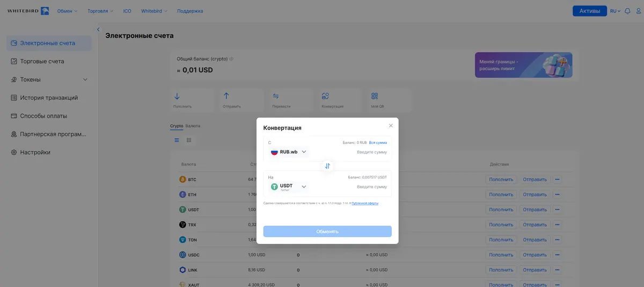The width and height of the screenshot is (644, 287).
Task: Open more actions menu for TON row
Action: click(x=557, y=240)
